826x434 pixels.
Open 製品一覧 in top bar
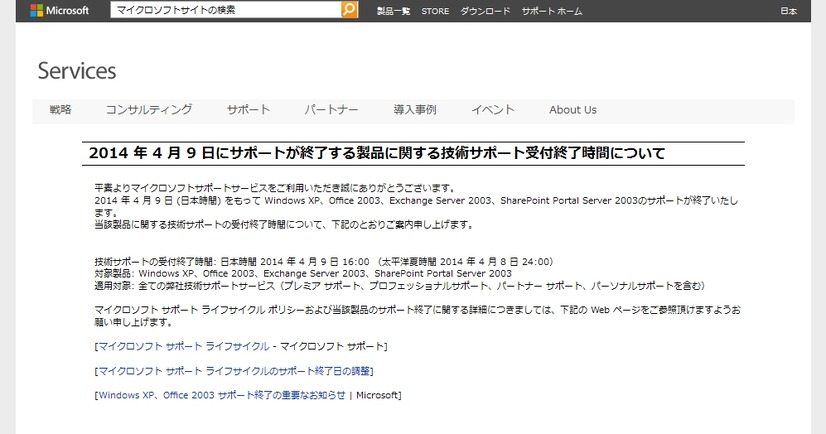point(393,11)
